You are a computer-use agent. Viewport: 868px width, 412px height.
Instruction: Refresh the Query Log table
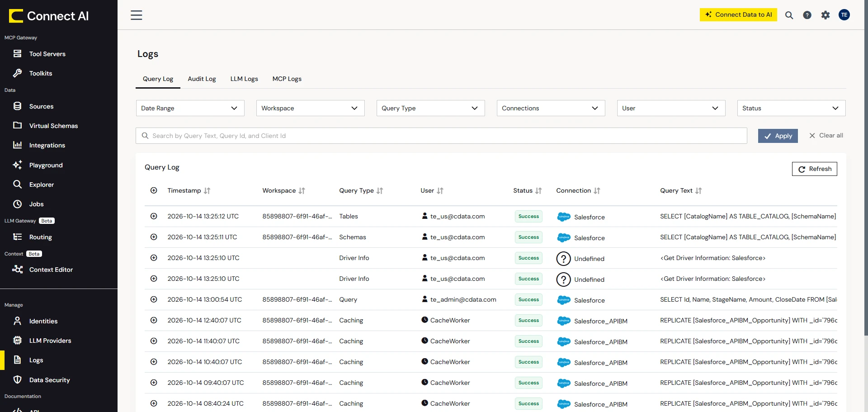point(814,169)
